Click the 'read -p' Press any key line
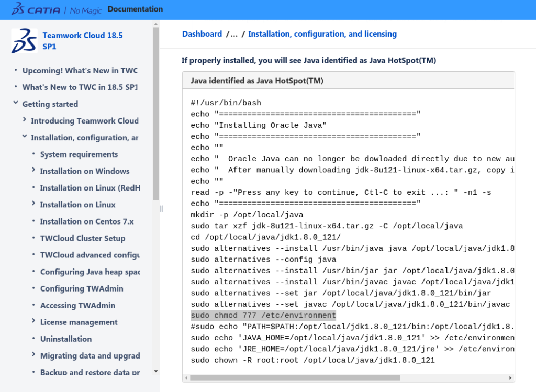 point(341,192)
